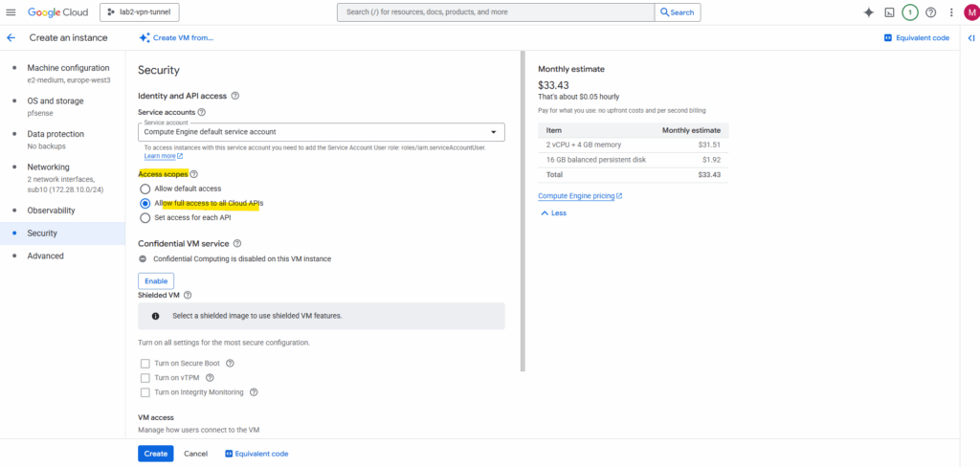Click the Gemini sparkle icon
Viewport: 980px width, 467px height.
[868, 12]
